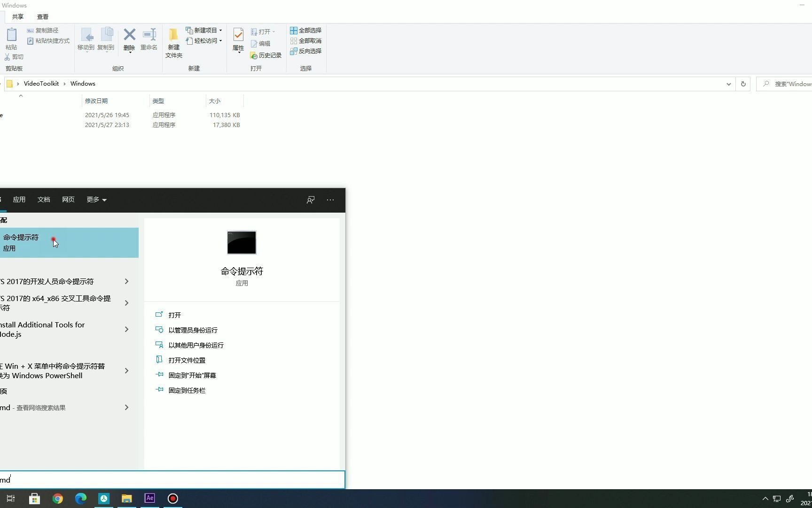The width and height of the screenshot is (812, 508).
Task: Run Command Prompt as administrator
Action: point(193,330)
